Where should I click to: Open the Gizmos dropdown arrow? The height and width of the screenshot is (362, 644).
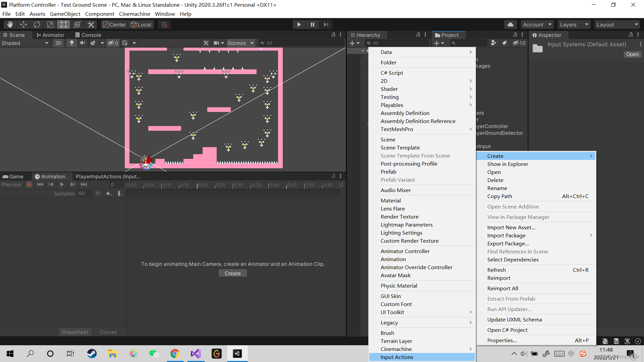pyautogui.click(x=252, y=43)
